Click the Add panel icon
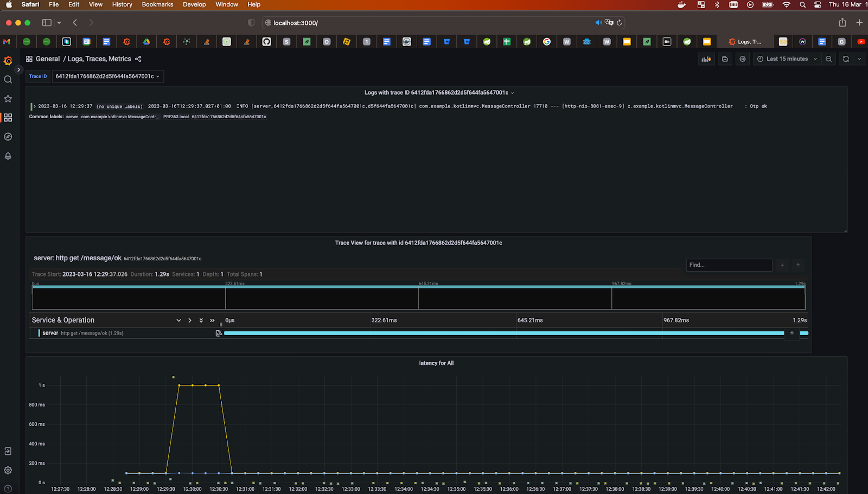 tap(706, 59)
